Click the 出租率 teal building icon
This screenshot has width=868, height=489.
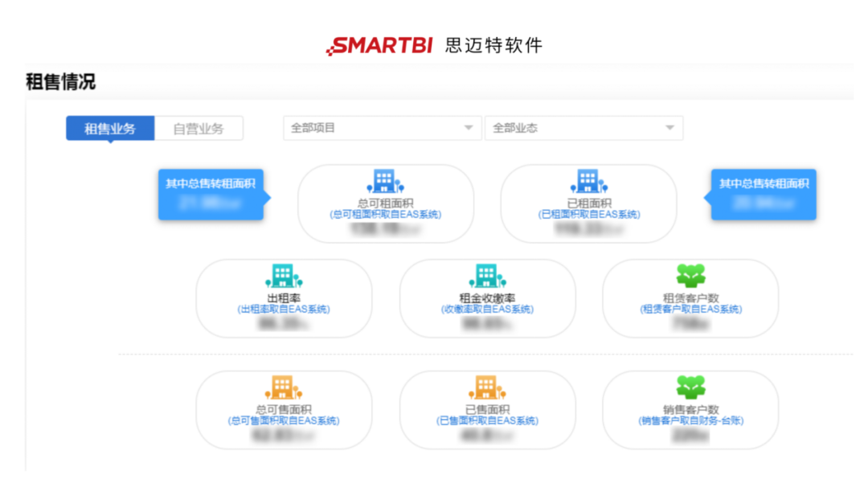click(x=284, y=276)
